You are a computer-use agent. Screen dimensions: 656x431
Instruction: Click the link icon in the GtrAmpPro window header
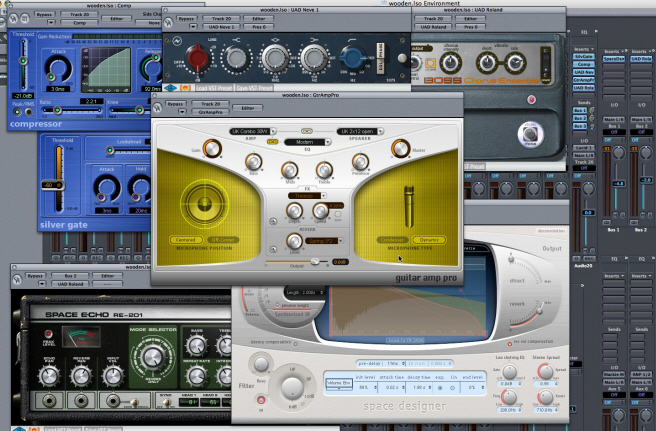point(157,108)
